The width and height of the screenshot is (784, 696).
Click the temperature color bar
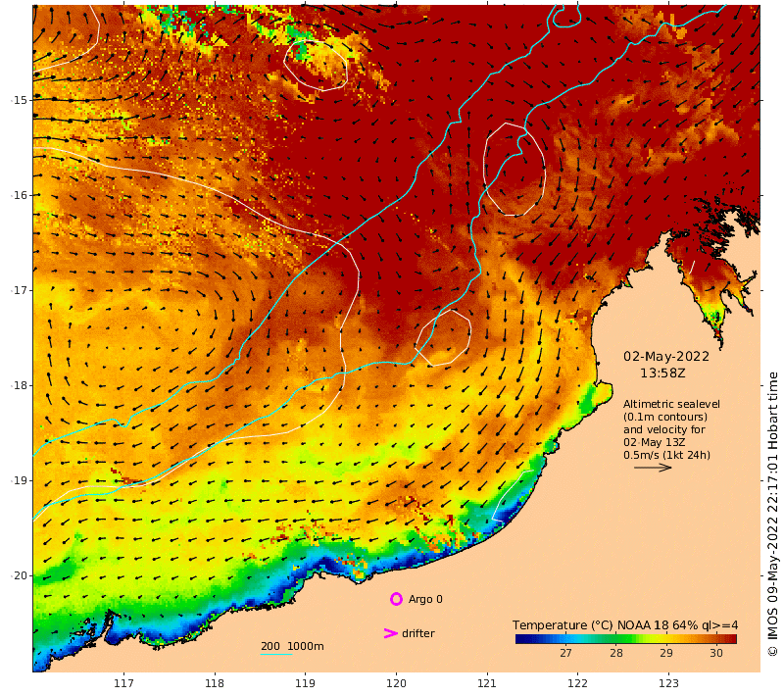(625, 638)
